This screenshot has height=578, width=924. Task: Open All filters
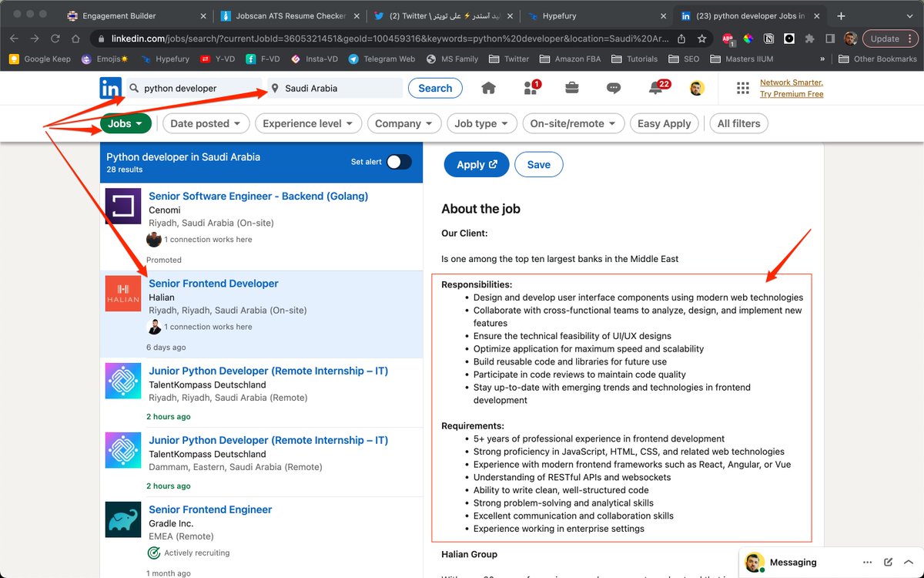click(x=738, y=123)
